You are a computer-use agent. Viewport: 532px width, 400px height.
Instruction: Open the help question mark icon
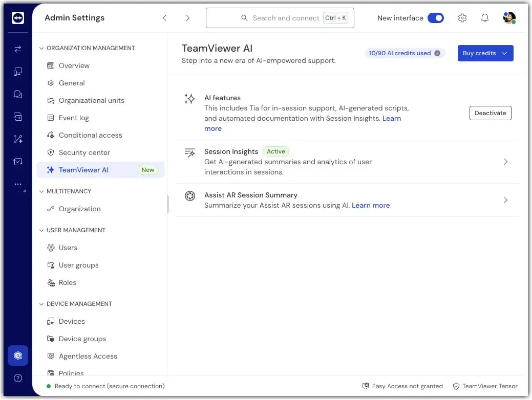[17, 378]
